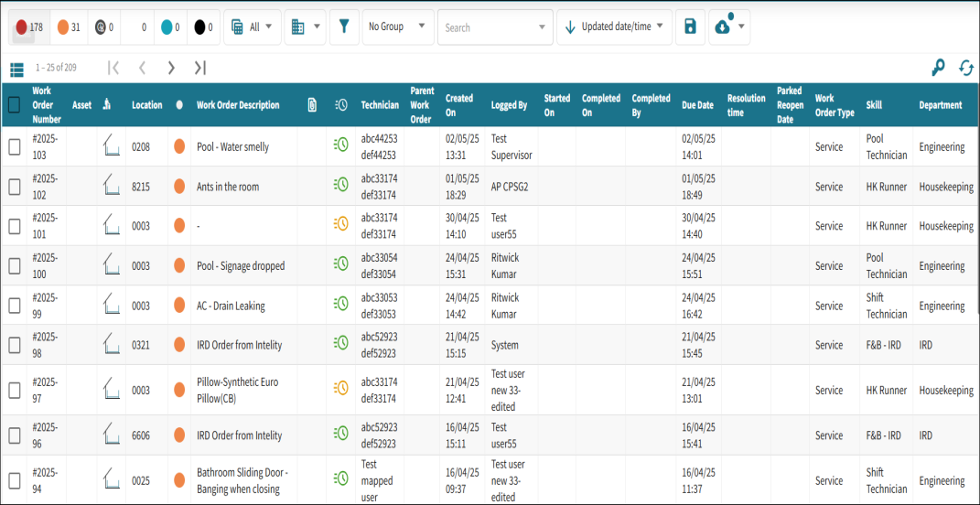The image size is (980, 505).
Task: Click work order number #2025-98
Action: [x=45, y=345]
